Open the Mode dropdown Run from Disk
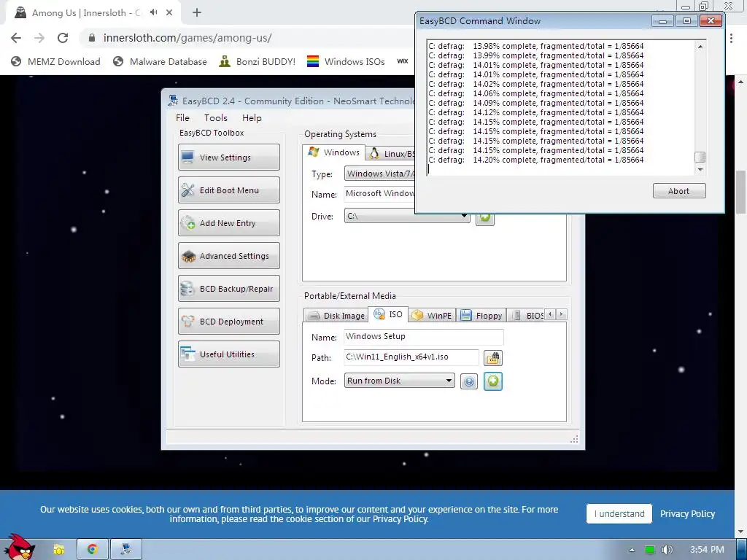The width and height of the screenshot is (747, 560). (x=399, y=381)
